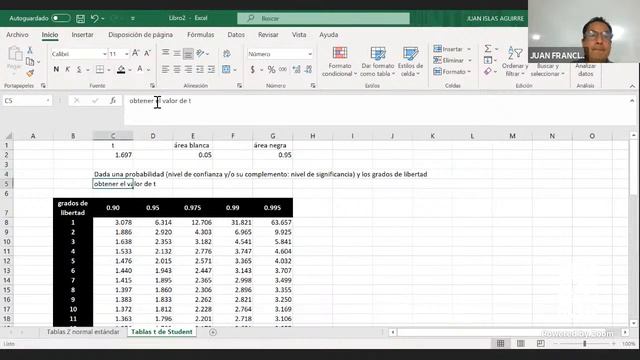
Task: Open the Número format dropdown
Action: coord(310,54)
